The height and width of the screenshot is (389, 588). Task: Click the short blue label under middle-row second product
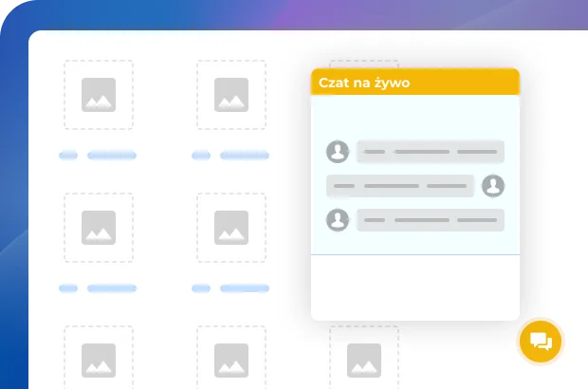(x=200, y=288)
